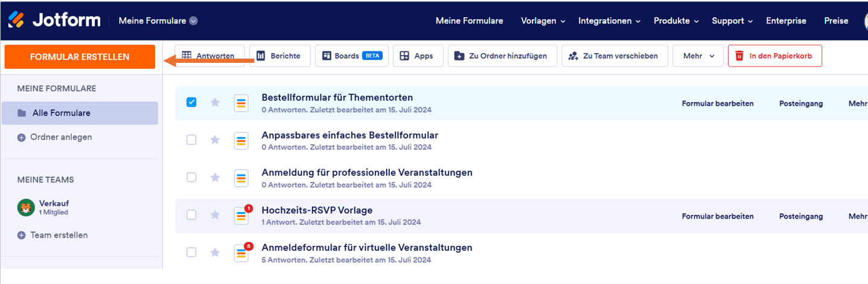The width and height of the screenshot is (868, 284).
Task: Open Boards BETA view
Action: (x=351, y=56)
